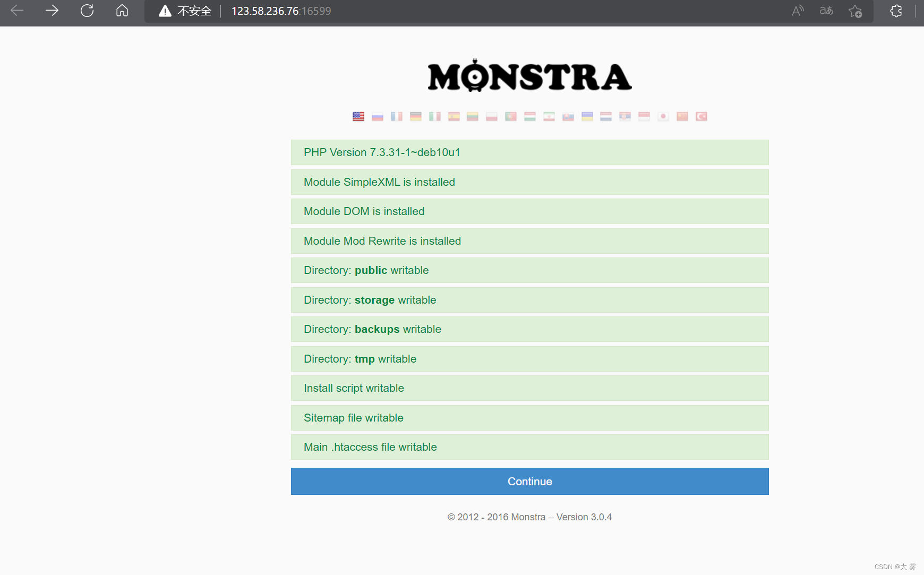Click the Continue button
This screenshot has height=575, width=924.
coord(530,481)
